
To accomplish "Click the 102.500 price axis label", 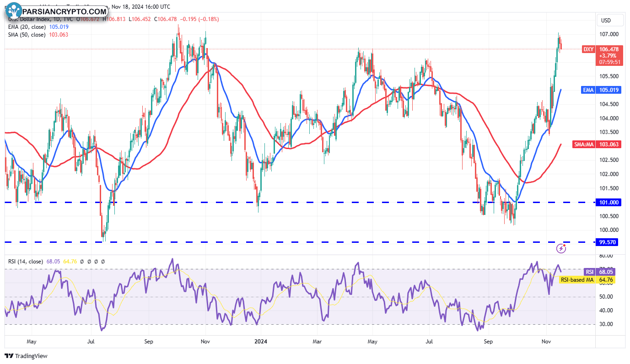I will (608, 160).
